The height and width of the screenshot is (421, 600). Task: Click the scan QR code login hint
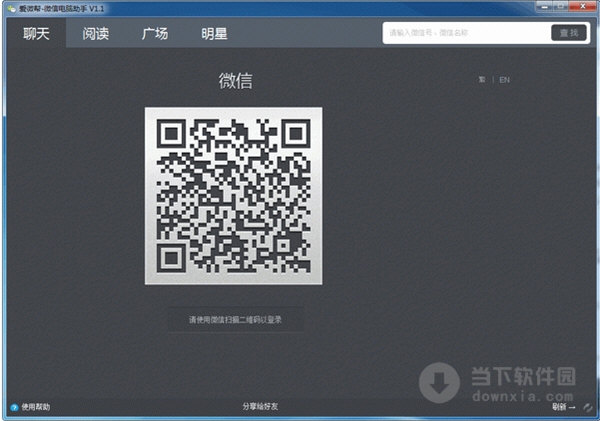click(x=233, y=320)
